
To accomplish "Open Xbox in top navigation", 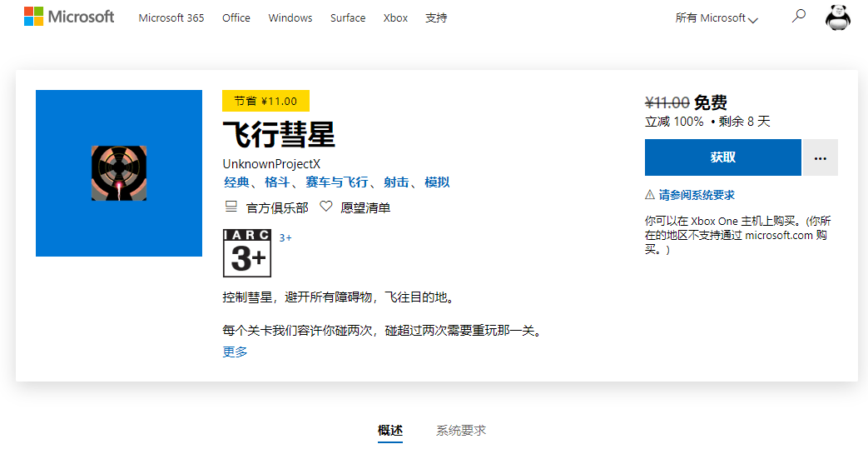I will pyautogui.click(x=395, y=17).
